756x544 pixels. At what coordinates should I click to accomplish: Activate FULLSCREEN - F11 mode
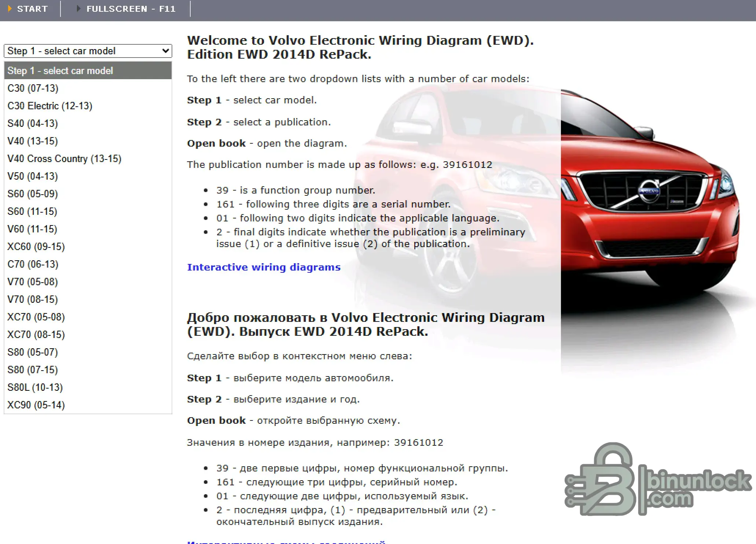point(131,9)
